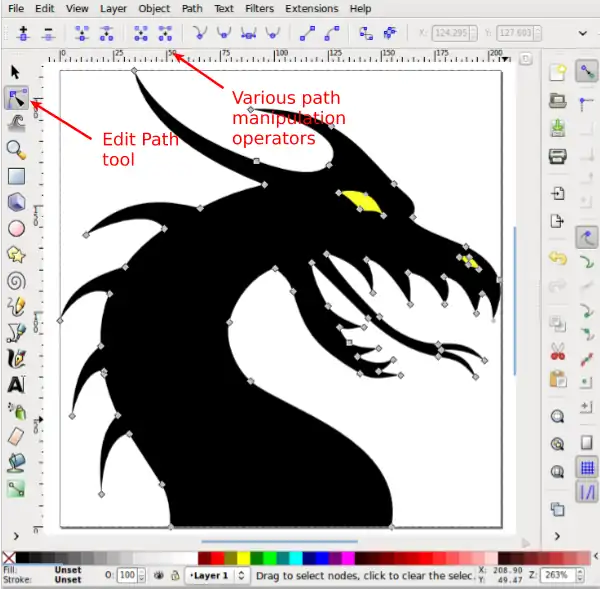Choose the Zoom tool in toolbox
This screenshot has height=589, width=600.
tap(16, 150)
